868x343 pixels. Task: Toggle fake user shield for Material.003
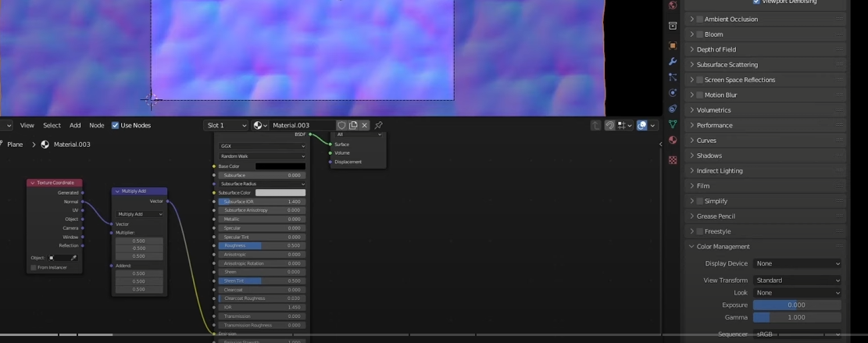pos(341,126)
